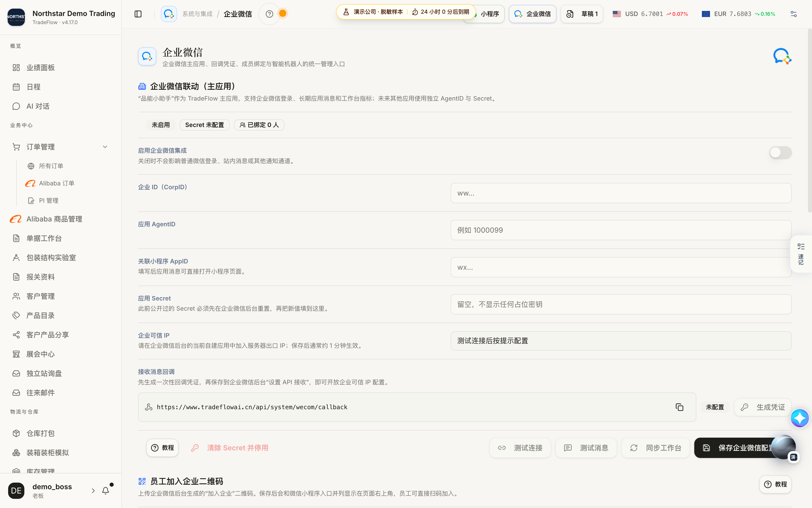Image resolution: width=812 pixels, height=508 pixels.
Task: Click the Northstar company logo
Action: pyautogui.click(x=16, y=17)
